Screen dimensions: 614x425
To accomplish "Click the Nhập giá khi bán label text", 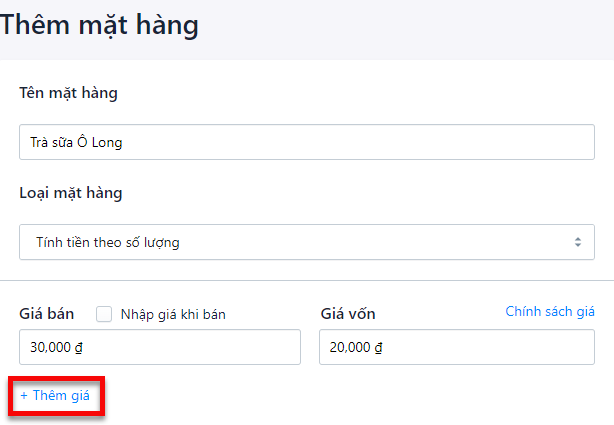I will (173, 314).
